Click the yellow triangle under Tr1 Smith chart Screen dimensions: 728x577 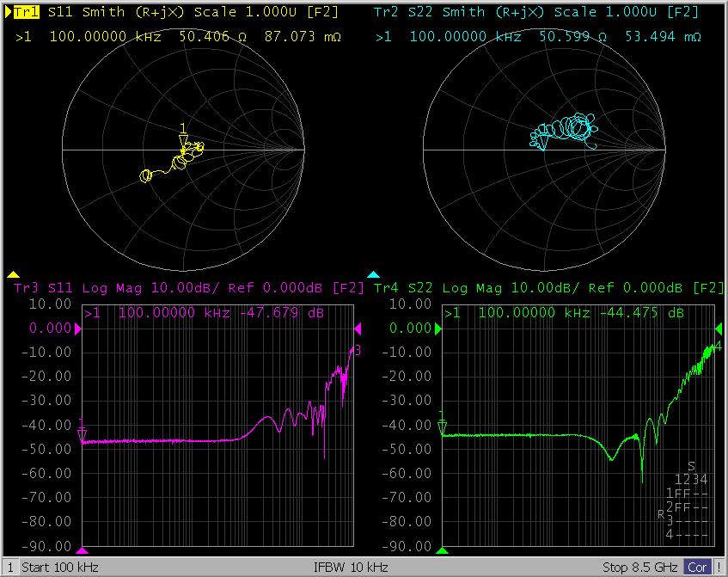coord(13,275)
